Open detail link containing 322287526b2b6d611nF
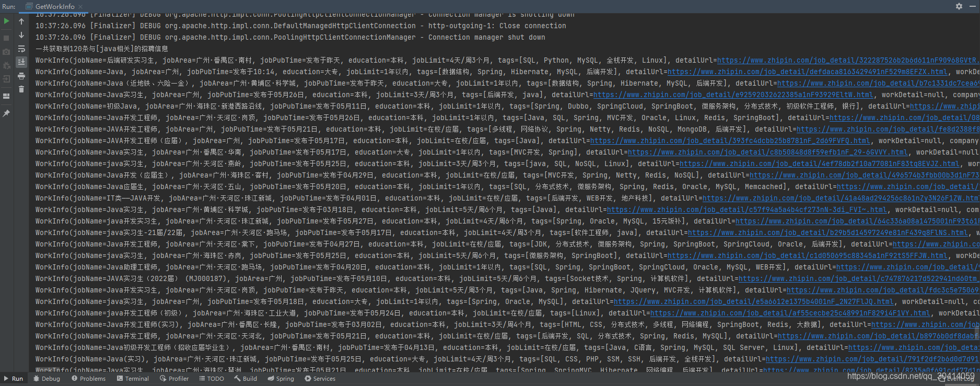The width and height of the screenshot is (980, 386). tap(848, 61)
